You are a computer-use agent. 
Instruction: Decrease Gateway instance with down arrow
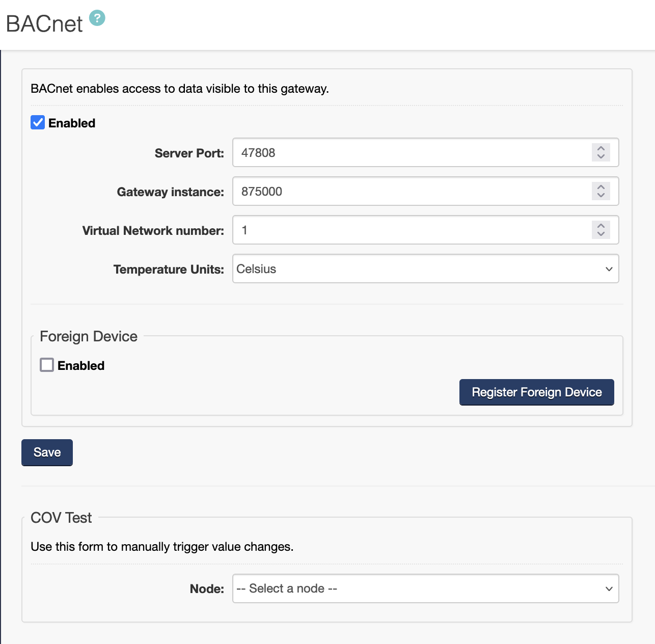(601, 195)
